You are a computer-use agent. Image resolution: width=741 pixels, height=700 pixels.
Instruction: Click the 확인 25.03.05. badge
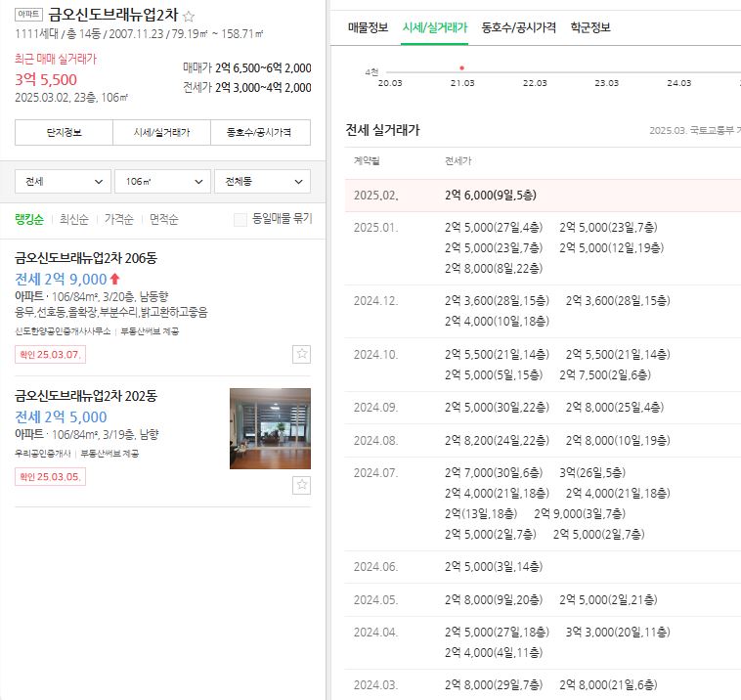click(50, 476)
